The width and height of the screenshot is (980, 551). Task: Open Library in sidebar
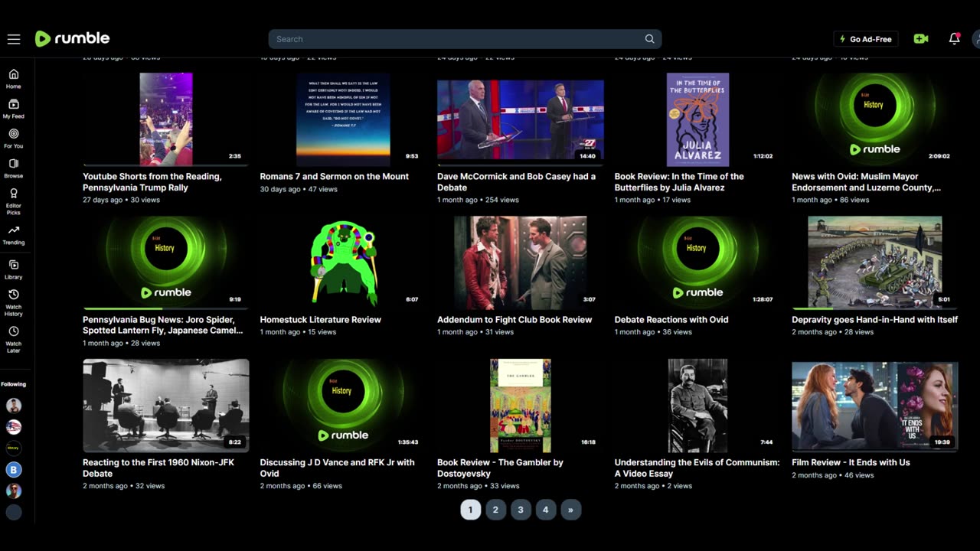(x=14, y=269)
